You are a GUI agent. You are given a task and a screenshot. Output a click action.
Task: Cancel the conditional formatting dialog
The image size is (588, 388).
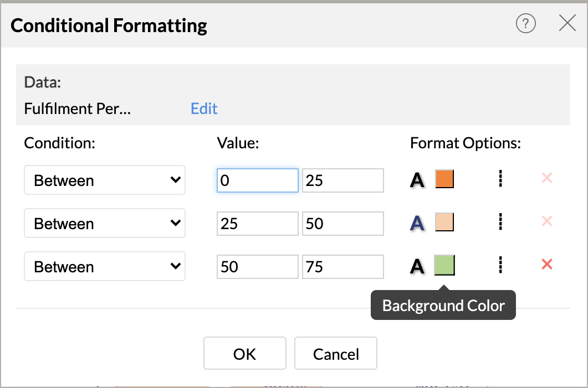tap(336, 354)
